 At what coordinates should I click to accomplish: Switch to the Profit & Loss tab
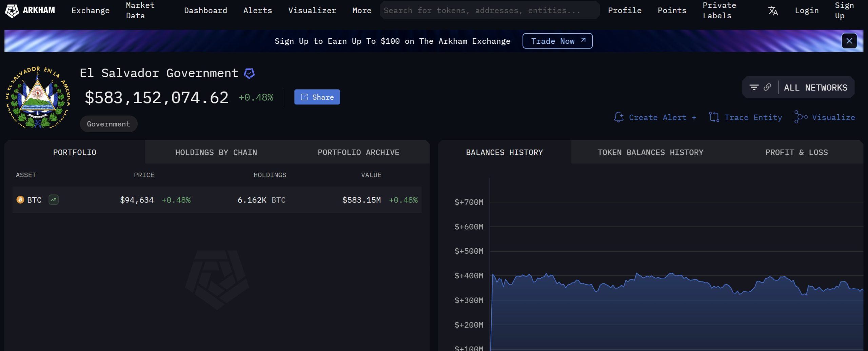(796, 152)
